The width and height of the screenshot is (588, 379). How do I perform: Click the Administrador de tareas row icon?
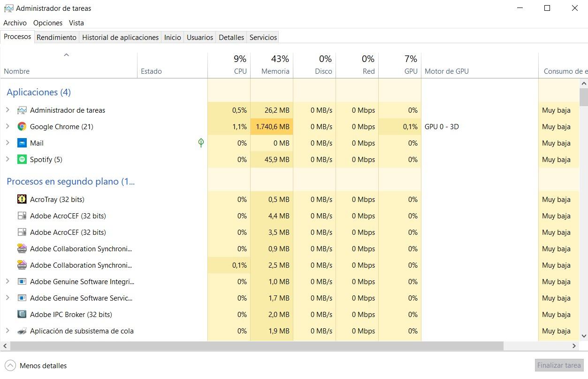22,110
